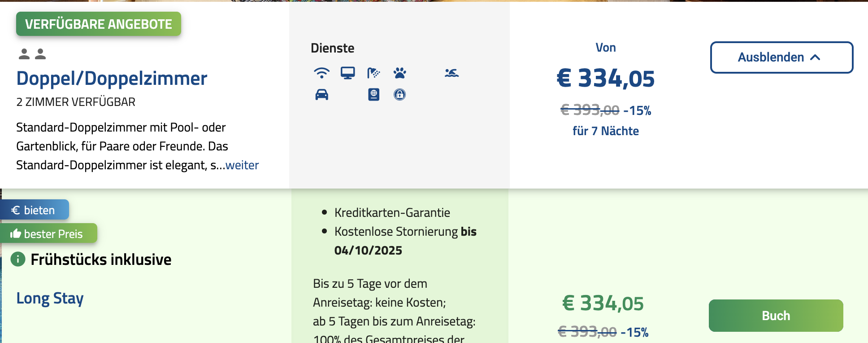This screenshot has width=868, height=343.
Task: Click the top € 334,05 price
Action: [605, 79]
